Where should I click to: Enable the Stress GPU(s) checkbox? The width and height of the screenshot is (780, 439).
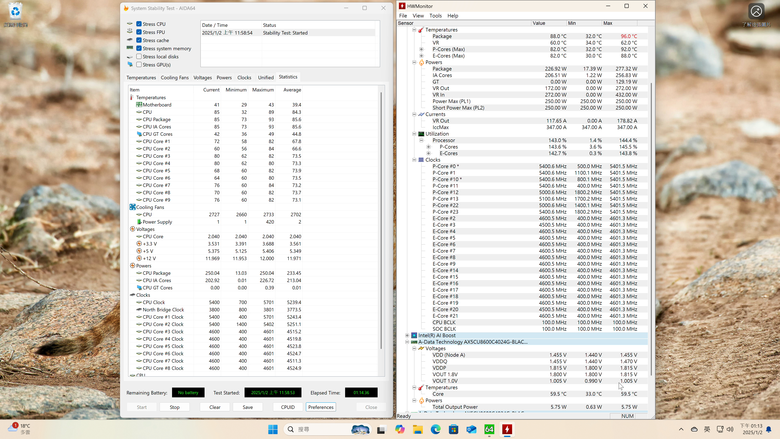point(139,65)
